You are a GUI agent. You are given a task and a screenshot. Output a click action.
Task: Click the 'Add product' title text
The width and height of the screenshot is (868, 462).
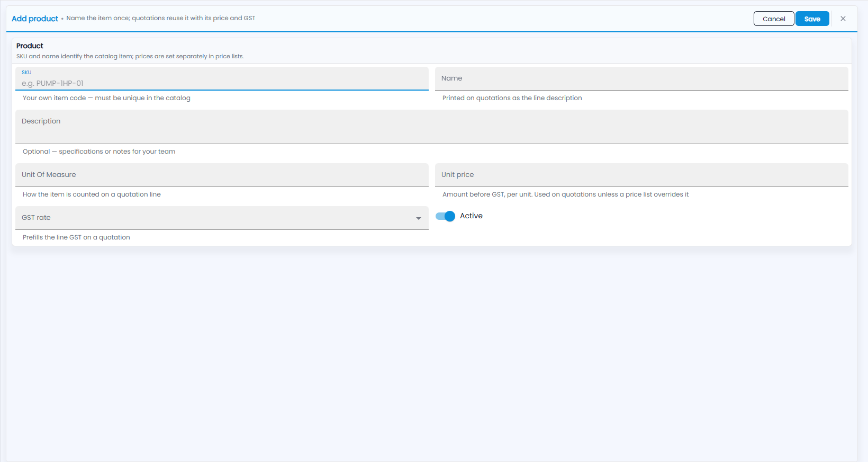35,19
